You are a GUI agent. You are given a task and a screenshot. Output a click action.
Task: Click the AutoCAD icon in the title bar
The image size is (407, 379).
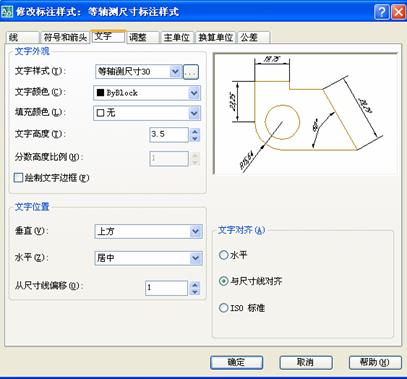click(x=7, y=12)
